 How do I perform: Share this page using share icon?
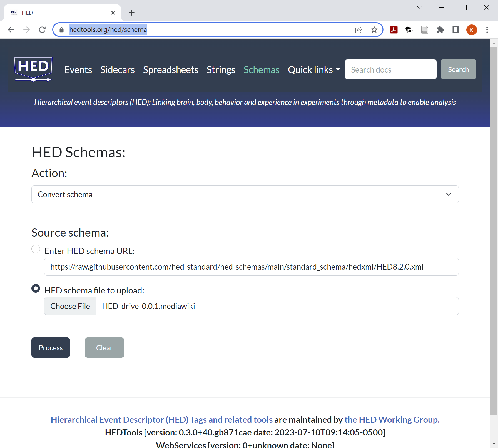[359, 30]
